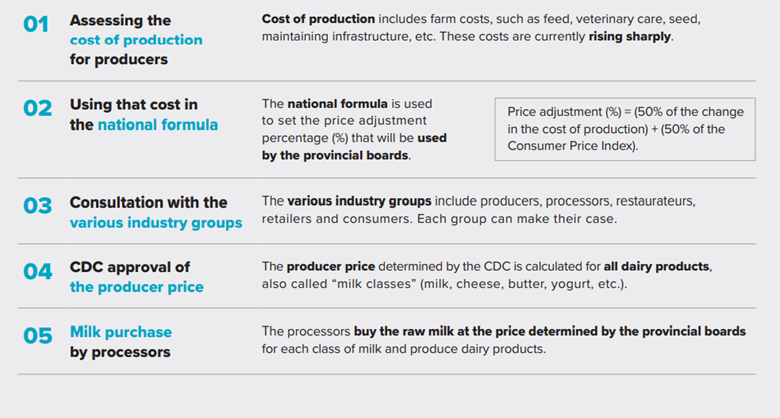Select the "Consultation with the" heading text
Image resolution: width=780 pixels, height=418 pixels.
tap(148, 203)
